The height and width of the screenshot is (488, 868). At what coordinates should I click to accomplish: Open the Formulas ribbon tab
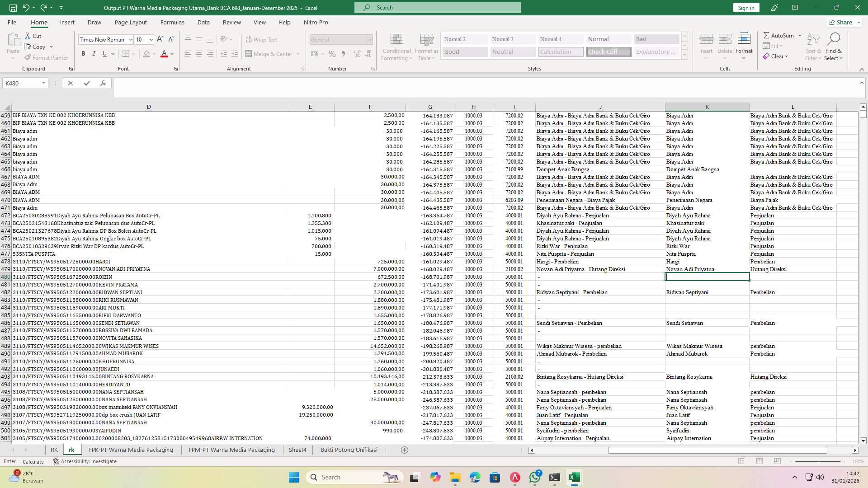tap(172, 22)
